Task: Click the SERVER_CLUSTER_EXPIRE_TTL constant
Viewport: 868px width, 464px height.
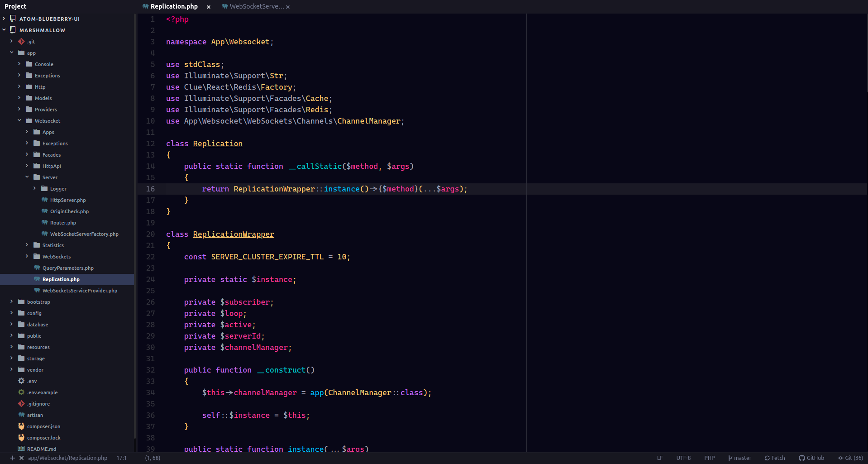Action: tap(267, 257)
